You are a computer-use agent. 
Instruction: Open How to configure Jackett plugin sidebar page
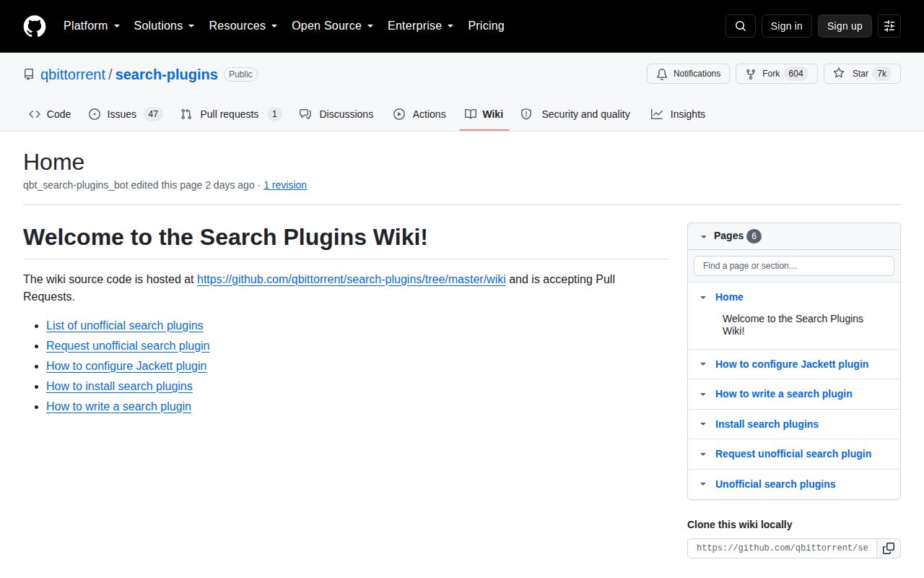792,364
